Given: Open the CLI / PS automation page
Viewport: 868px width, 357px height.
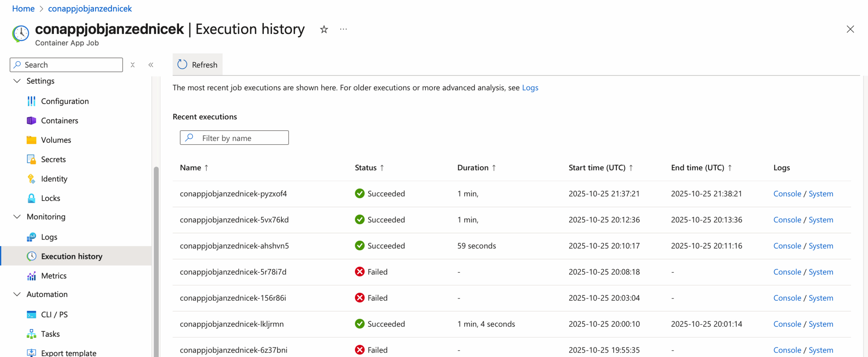Looking at the screenshot, I should tap(54, 314).
